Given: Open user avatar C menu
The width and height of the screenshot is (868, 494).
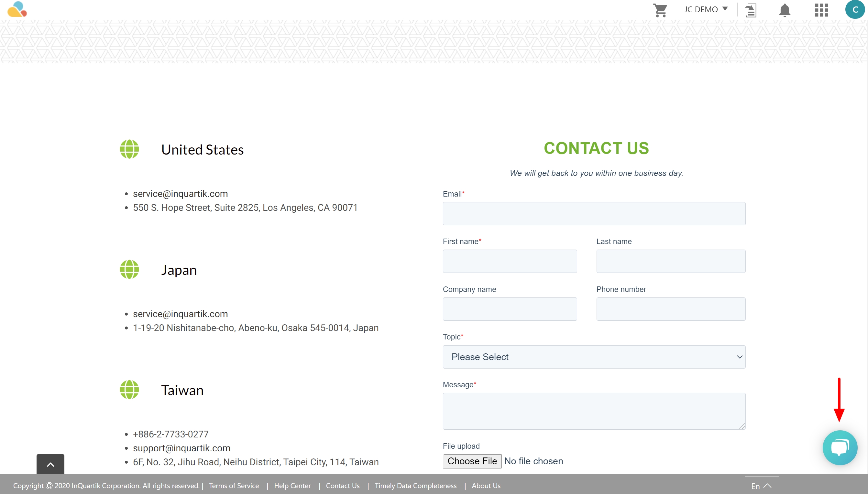Looking at the screenshot, I should 855,9.
